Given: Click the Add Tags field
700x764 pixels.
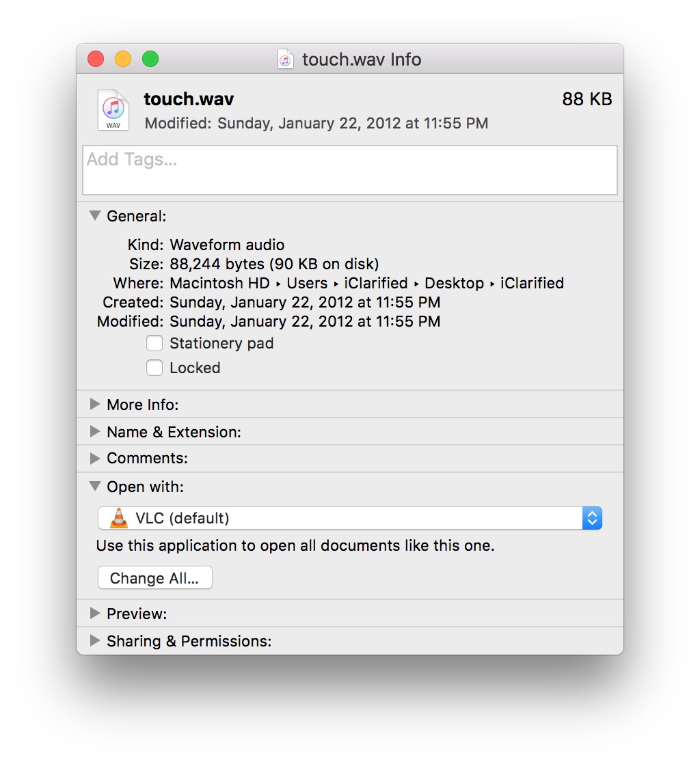Looking at the screenshot, I should click(350, 170).
